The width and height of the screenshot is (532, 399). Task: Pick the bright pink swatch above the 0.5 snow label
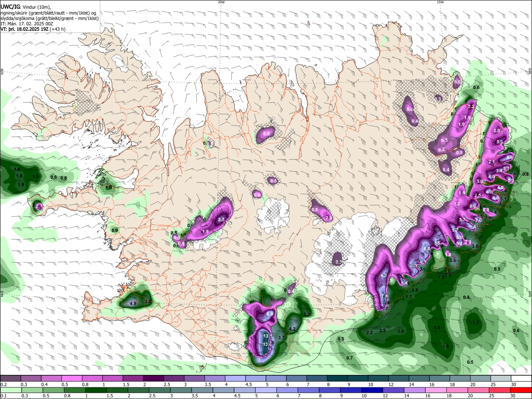71,378
